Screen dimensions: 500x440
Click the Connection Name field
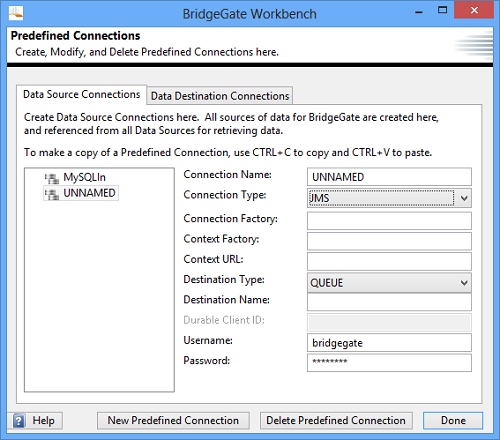click(x=389, y=177)
